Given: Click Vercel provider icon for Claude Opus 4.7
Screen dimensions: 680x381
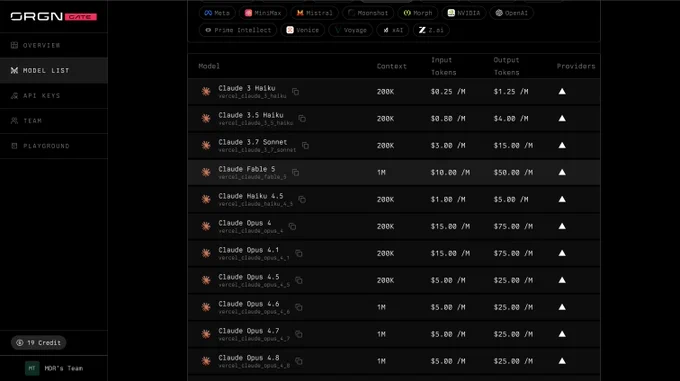Looking at the screenshot, I should 562,334.
